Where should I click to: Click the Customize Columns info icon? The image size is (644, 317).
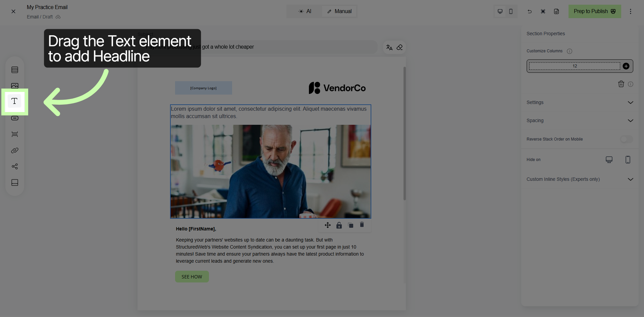coord(570,51)
